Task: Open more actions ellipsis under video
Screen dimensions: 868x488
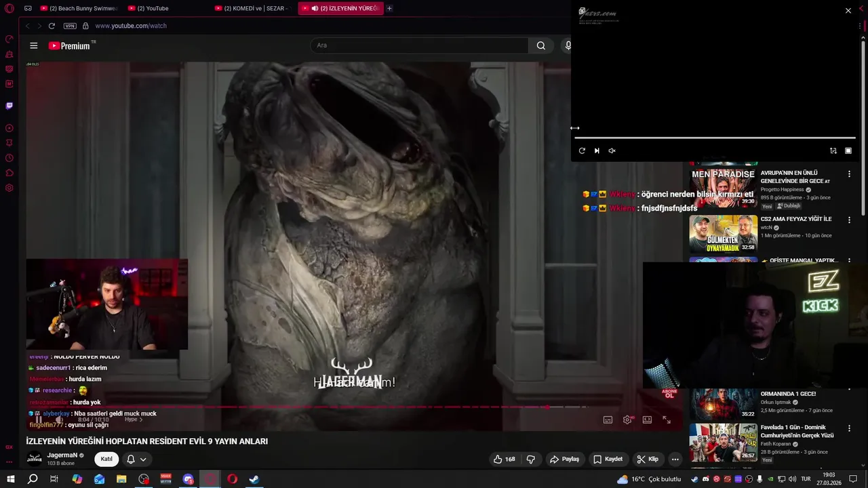Action: click(675, 459)
